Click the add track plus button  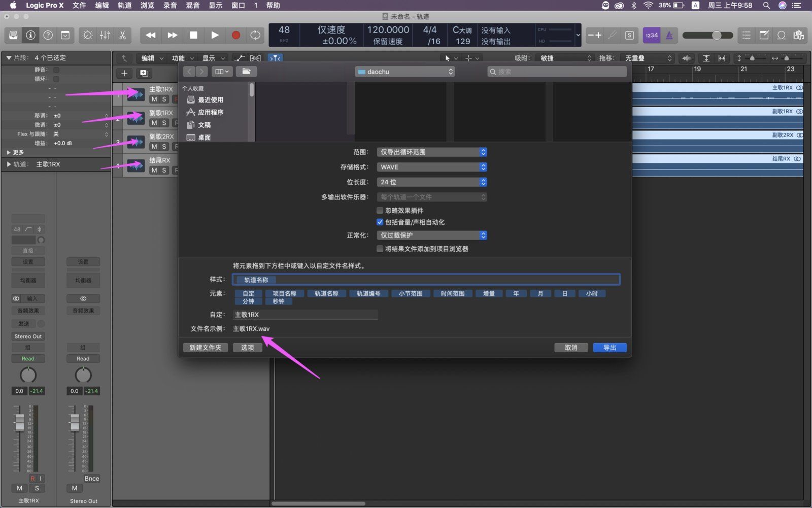[x=124, y=73]
